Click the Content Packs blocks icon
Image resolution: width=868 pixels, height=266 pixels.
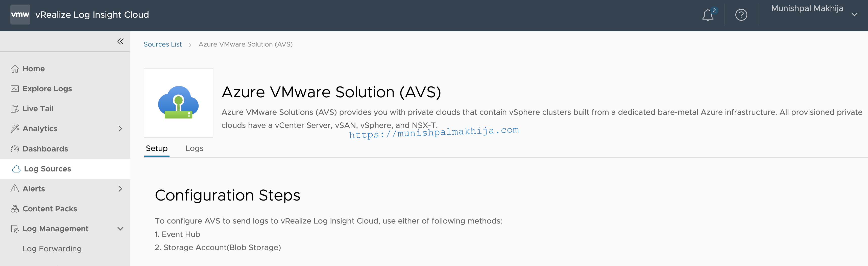[14, 209]
